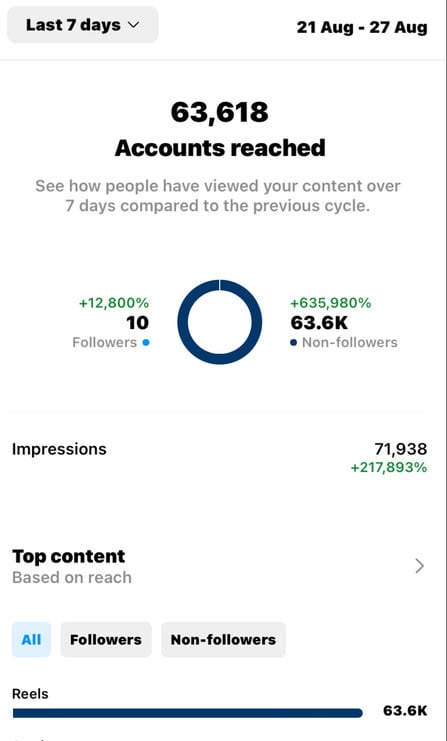447x741 pixels.
Task: Click the +12,800% followers change
Action: point(114,303)
